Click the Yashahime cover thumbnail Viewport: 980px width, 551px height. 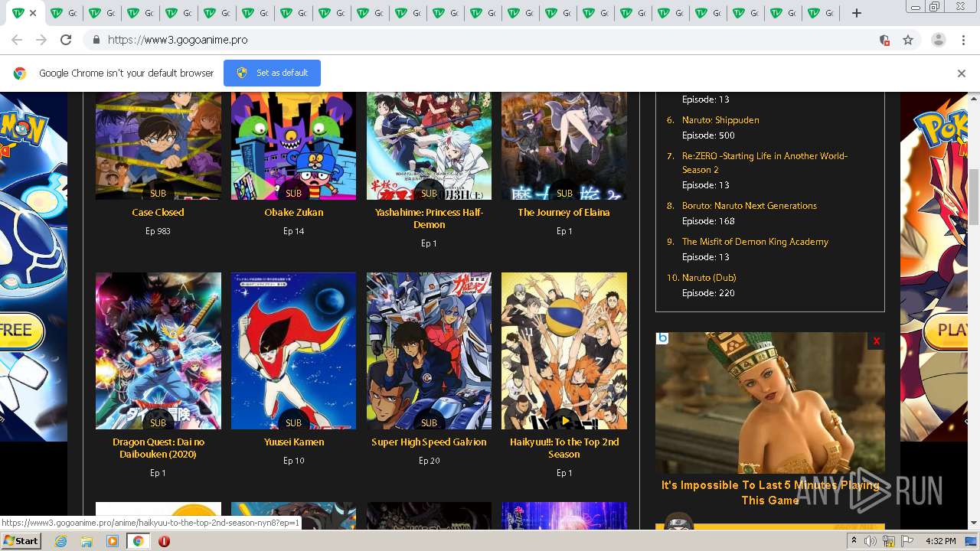429,145
